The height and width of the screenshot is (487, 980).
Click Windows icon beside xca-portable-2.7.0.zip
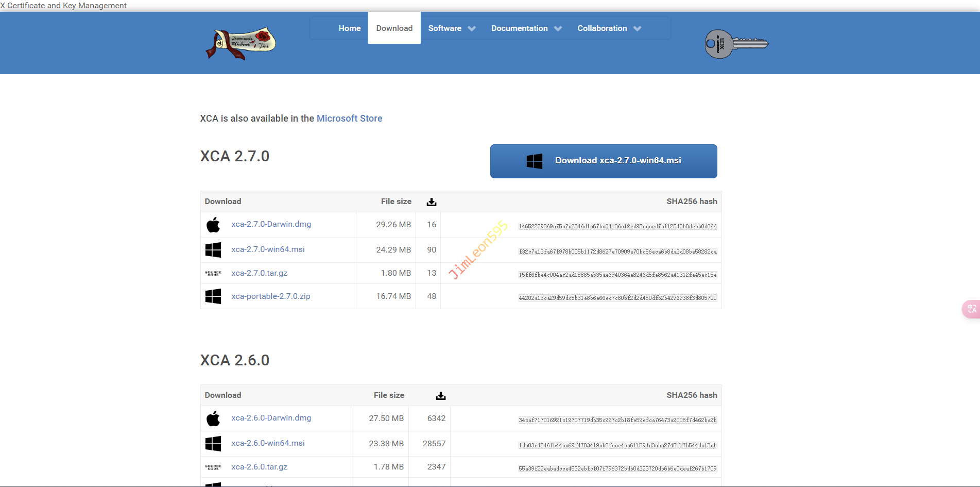coord(213,296)
